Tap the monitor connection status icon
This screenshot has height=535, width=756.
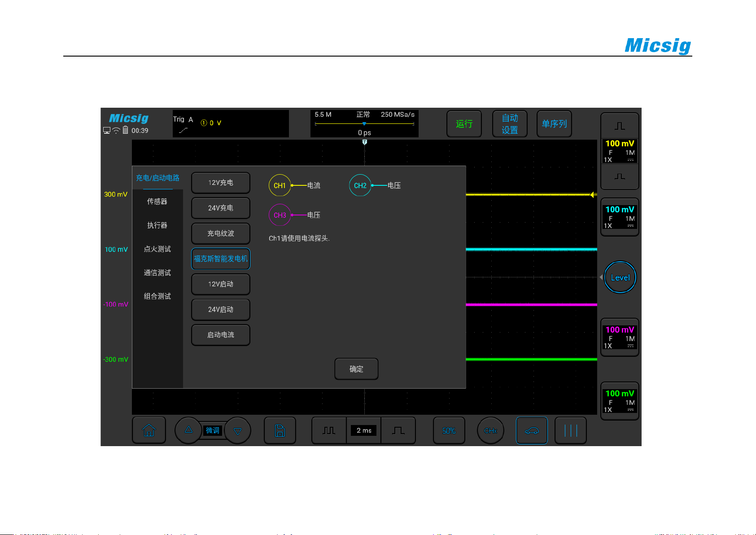tap(107, 131)
